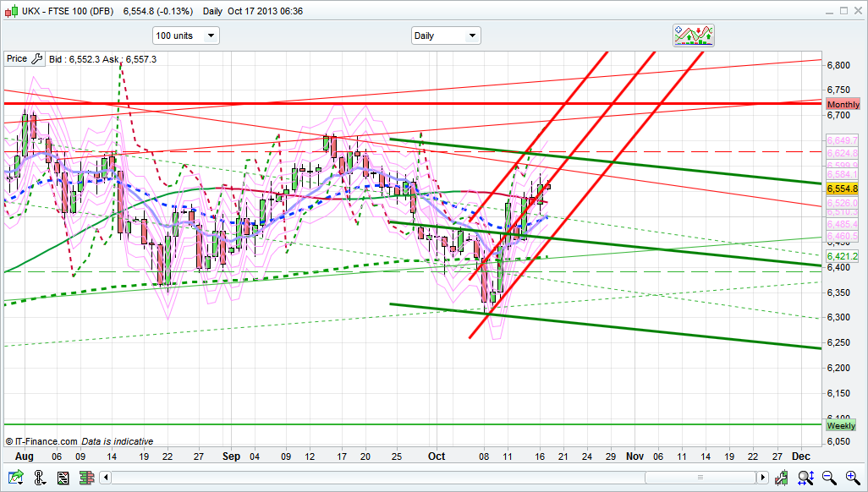
Task: Click the wrench icon beside Price label
Action: [x=36, y=59]
